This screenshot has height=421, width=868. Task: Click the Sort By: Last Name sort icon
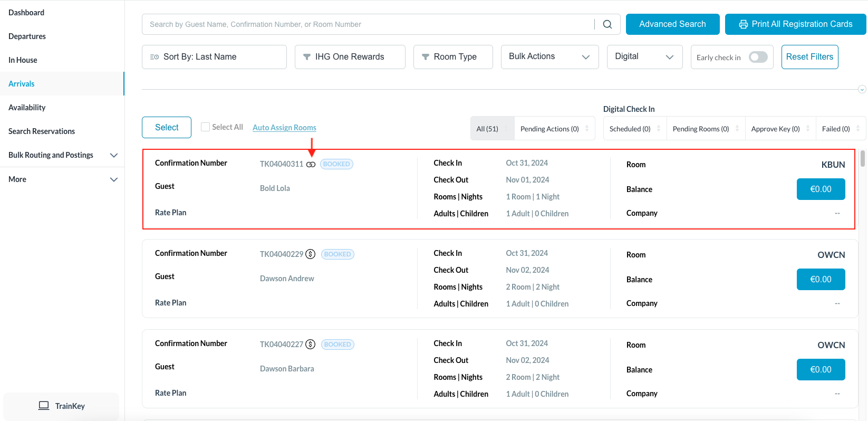pyautogui.click(x=155, y=57)
